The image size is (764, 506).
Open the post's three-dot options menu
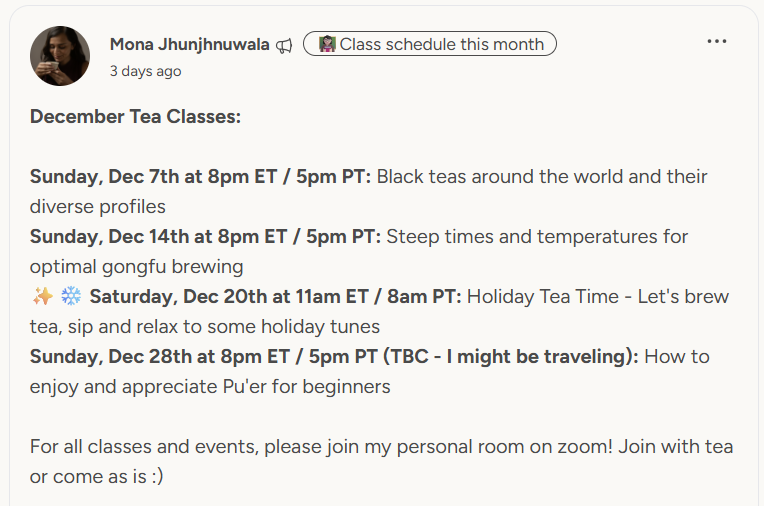716,42
